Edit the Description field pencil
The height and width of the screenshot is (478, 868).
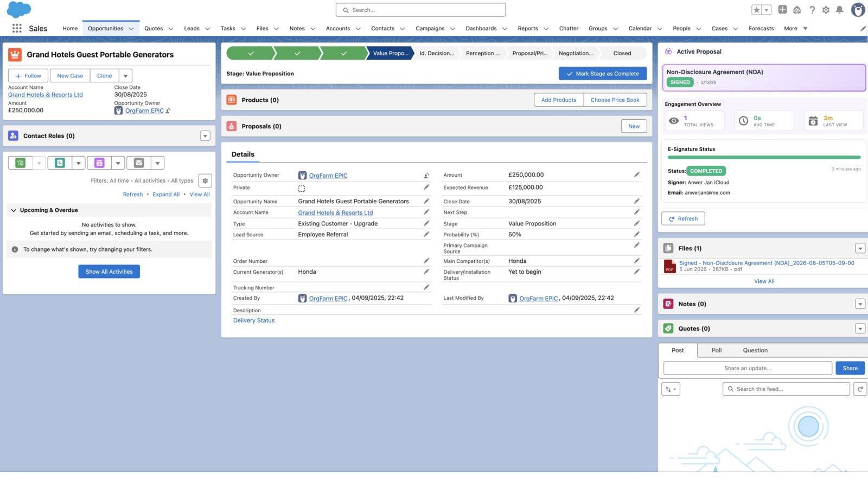637,310
